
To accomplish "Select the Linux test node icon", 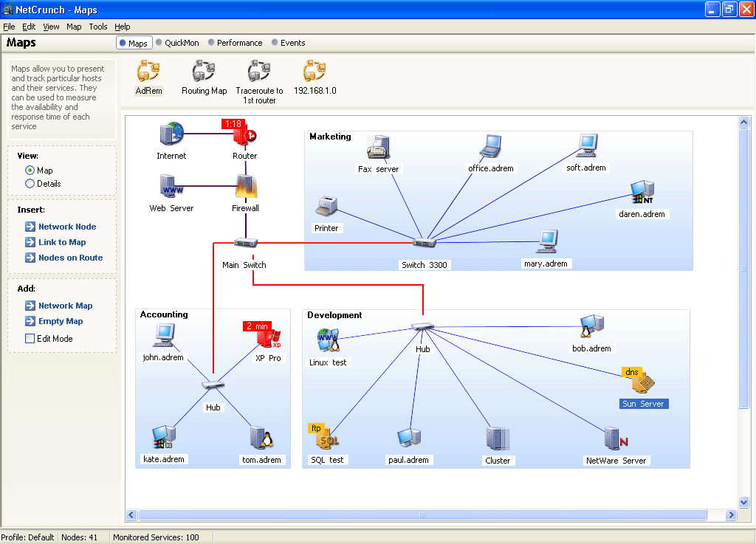I will [x=329, y=341].
